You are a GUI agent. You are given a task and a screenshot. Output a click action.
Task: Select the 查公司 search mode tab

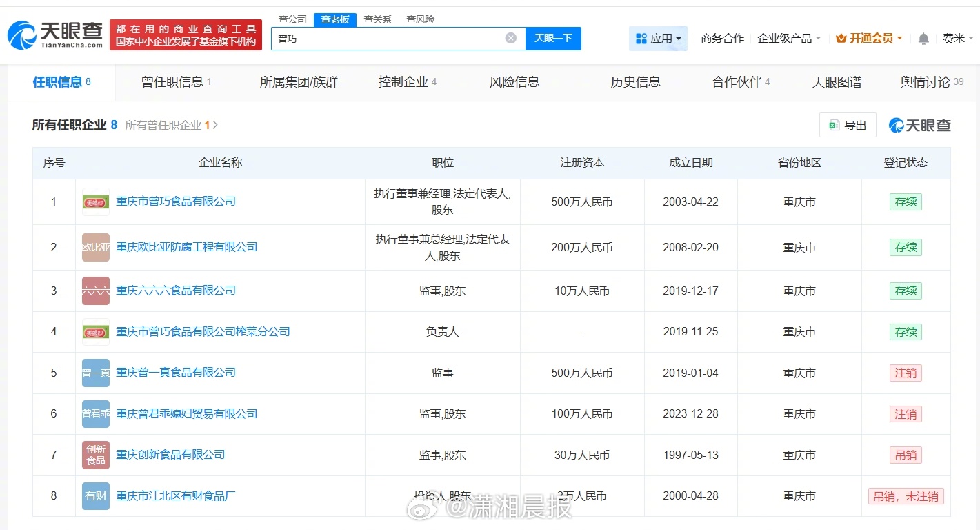292,19
